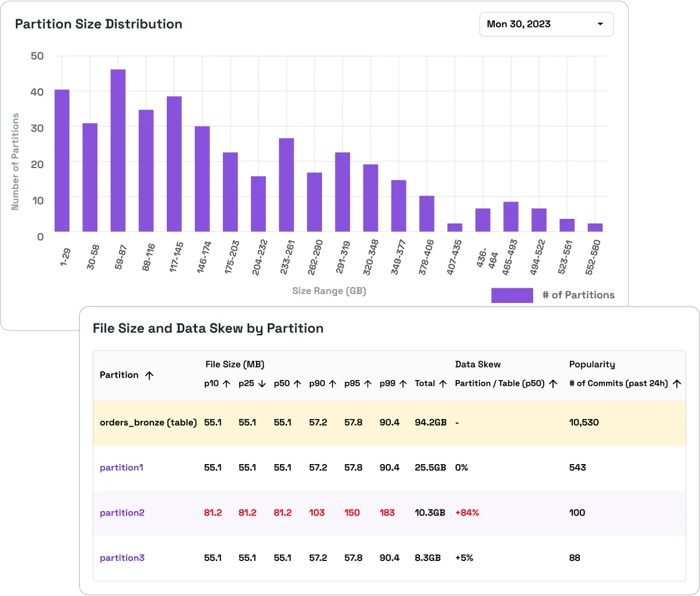Click the File Size (MB) column group header
The height and width of the screenshot is (596, 700).
point(235,364)
